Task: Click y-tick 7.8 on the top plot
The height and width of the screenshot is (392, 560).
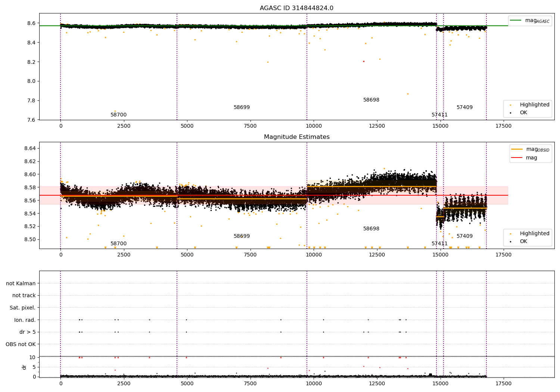Action: [x=31, y=100]
